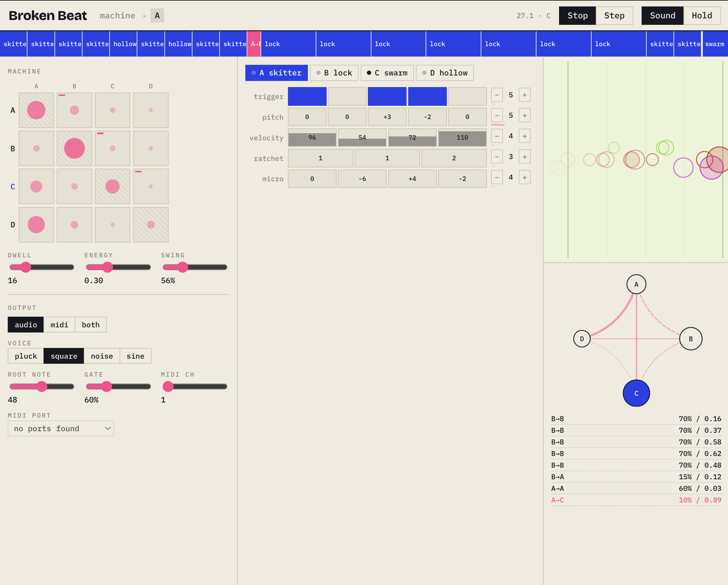This screenshot has width=728, height=585.
Task: Toggle the second trigger step on
Action: tap(347, 96)
